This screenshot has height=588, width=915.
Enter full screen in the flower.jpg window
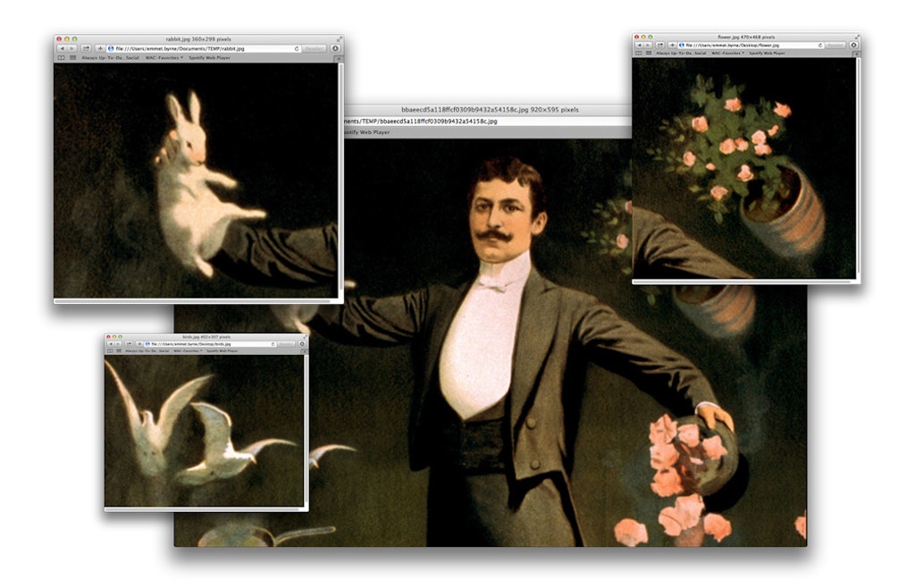coord(855,37)
